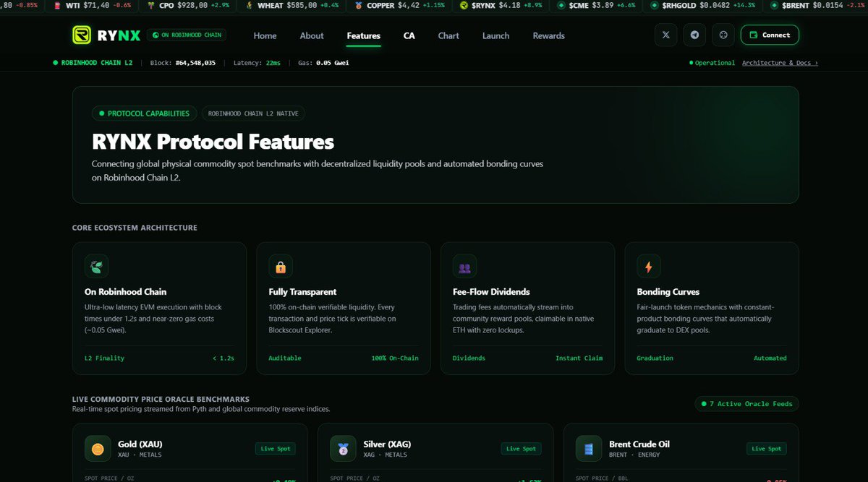Click the ON ROBINHOOD CHAIN badge
Viewport: 868px width, 482px height.
187,35
